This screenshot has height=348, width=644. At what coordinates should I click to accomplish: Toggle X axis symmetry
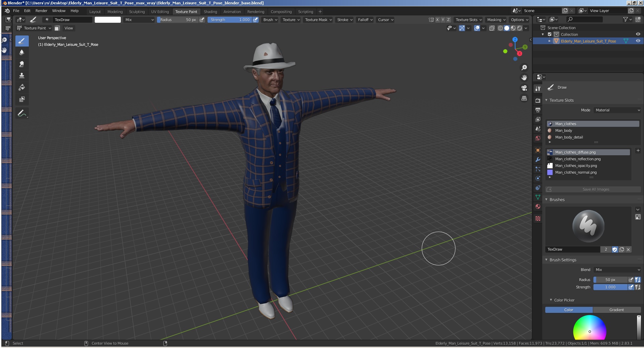point(437,20)
